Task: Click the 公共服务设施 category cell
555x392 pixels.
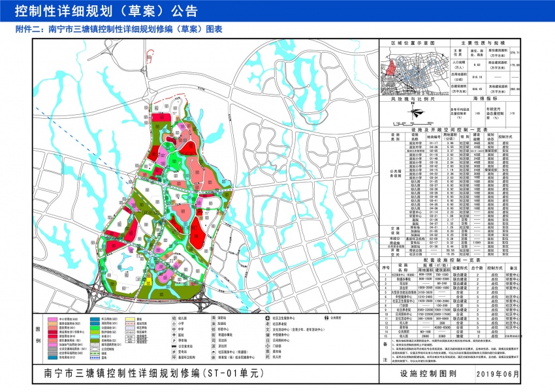Action: click(x=395, y=173)
